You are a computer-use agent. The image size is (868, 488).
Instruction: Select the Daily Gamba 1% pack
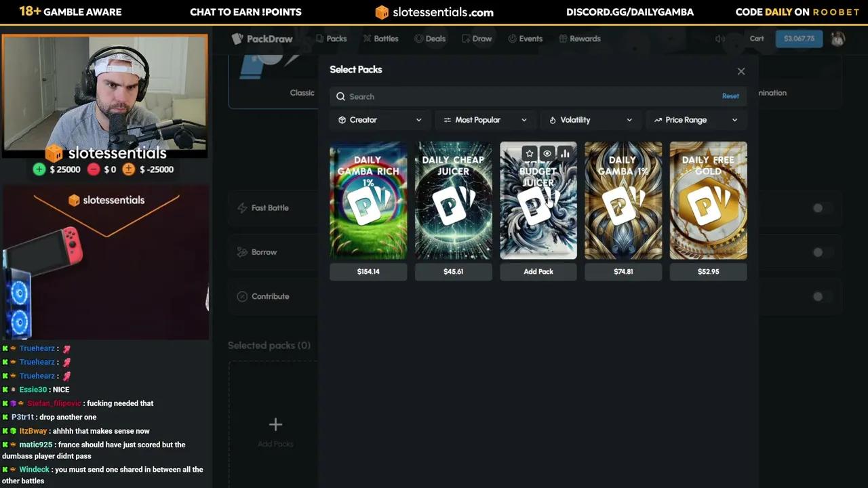pyautogui.click(x=623, y=201)
